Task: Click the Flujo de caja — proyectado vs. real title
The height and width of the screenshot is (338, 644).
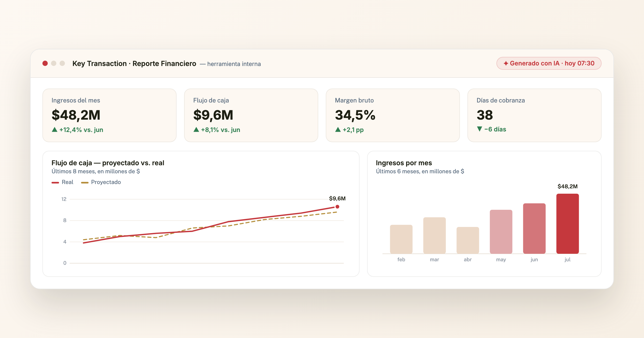Action: 108,163
